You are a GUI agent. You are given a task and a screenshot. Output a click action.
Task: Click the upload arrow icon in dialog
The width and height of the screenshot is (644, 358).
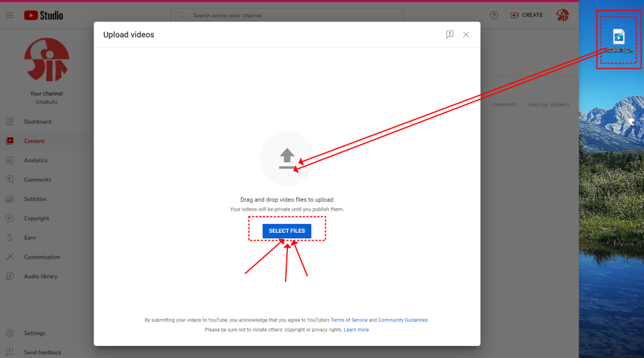coord(287,158)
